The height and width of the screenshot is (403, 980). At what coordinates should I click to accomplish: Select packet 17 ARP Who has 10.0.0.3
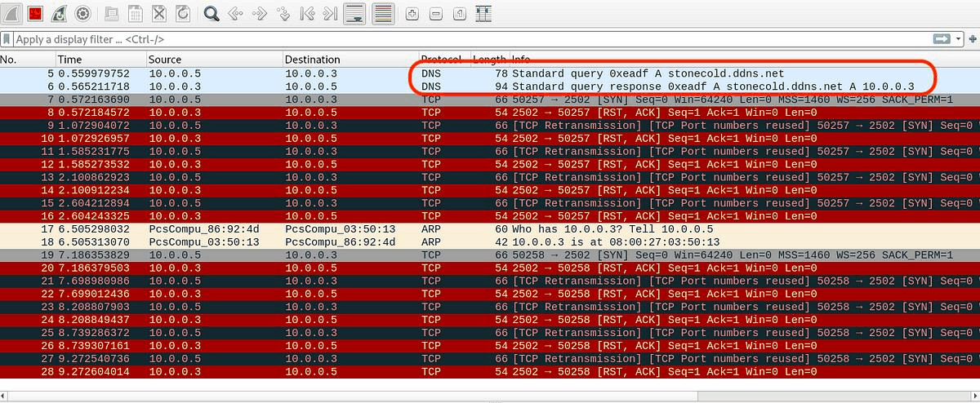490,229
